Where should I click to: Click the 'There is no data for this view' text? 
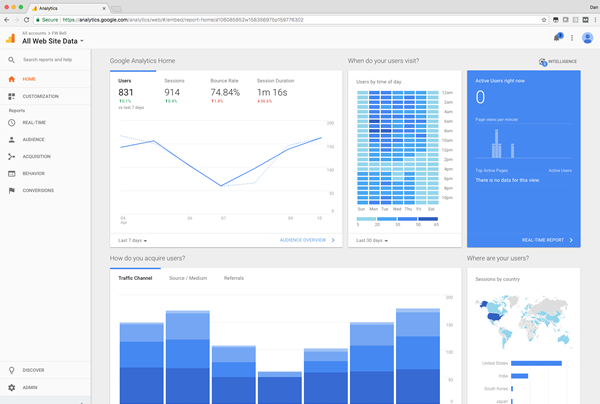click(507, 180)
